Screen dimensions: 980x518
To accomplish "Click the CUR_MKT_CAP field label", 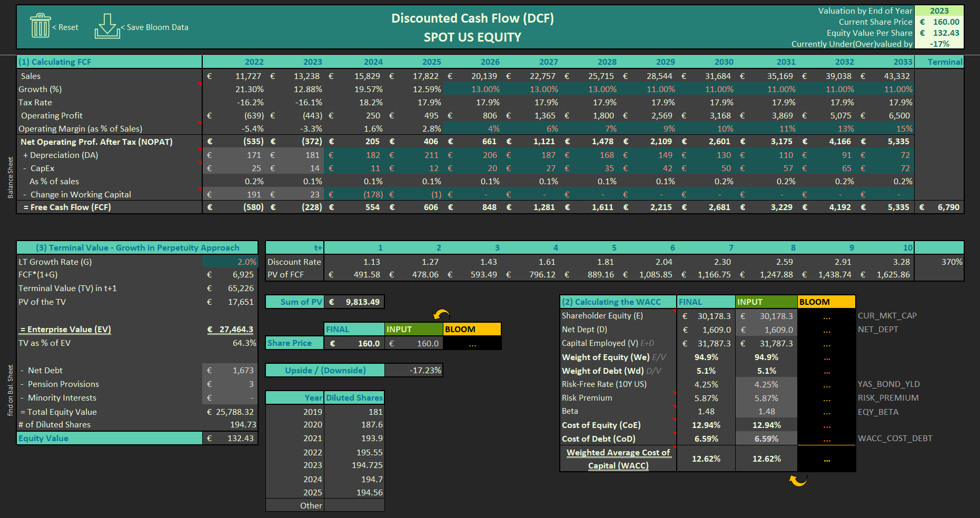I will (x=887, y=316).
